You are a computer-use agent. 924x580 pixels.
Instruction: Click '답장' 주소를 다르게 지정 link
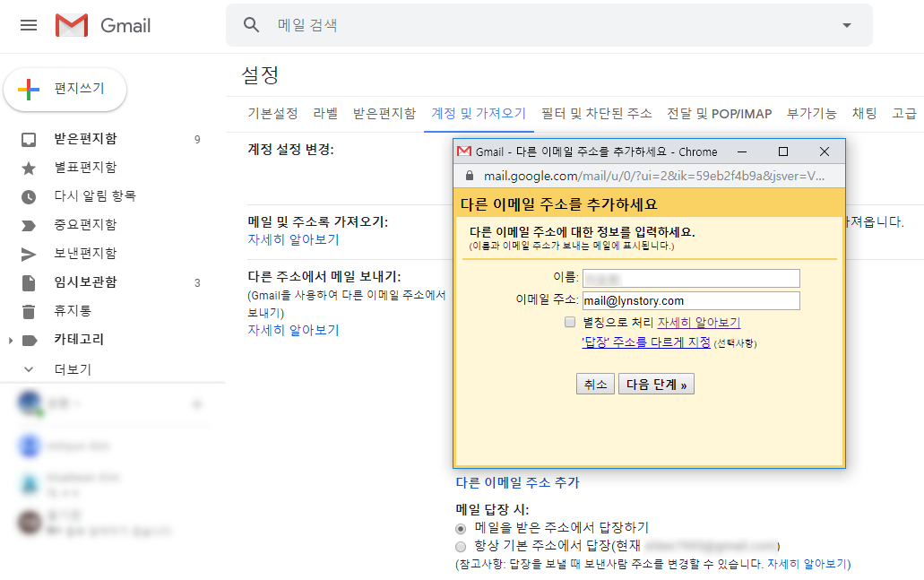[646, 342]
